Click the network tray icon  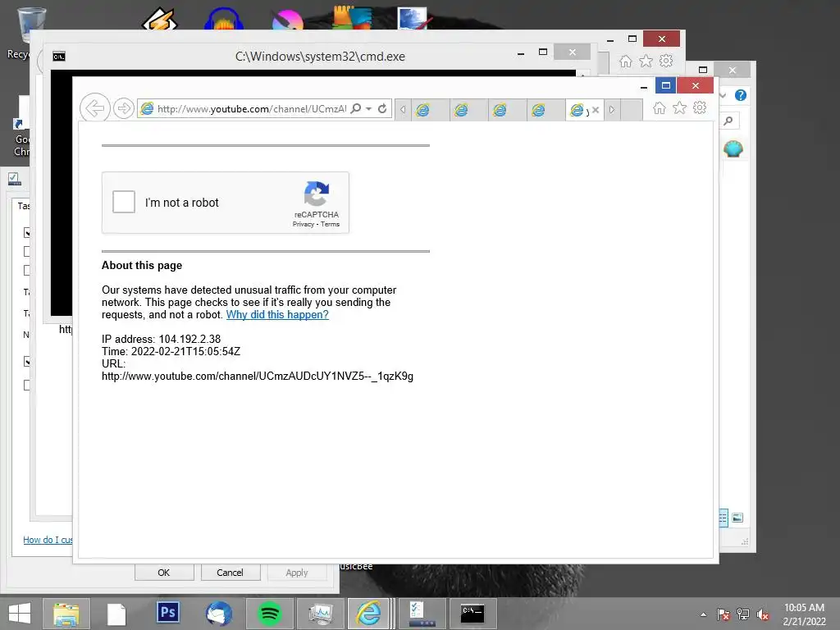(743, 614)
